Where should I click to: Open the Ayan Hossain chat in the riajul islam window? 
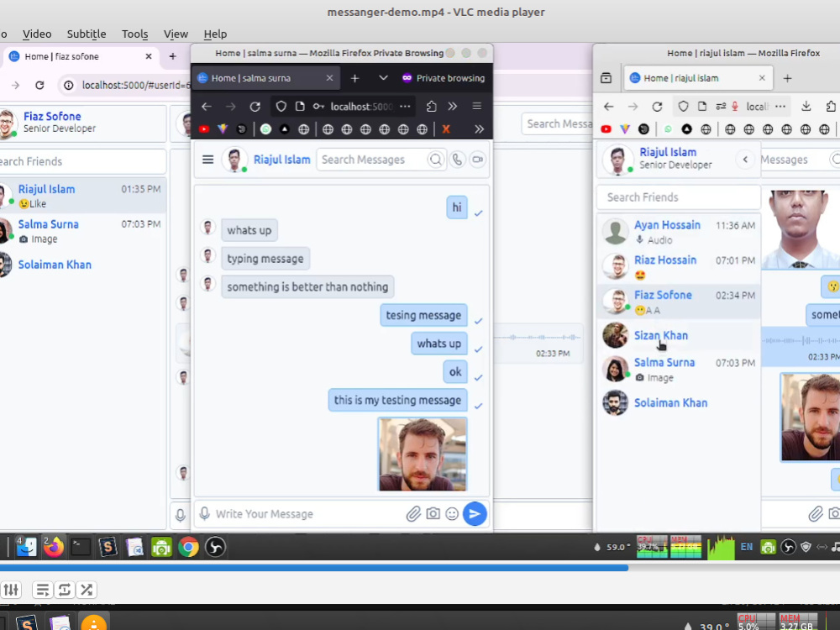tap(678, 232)
